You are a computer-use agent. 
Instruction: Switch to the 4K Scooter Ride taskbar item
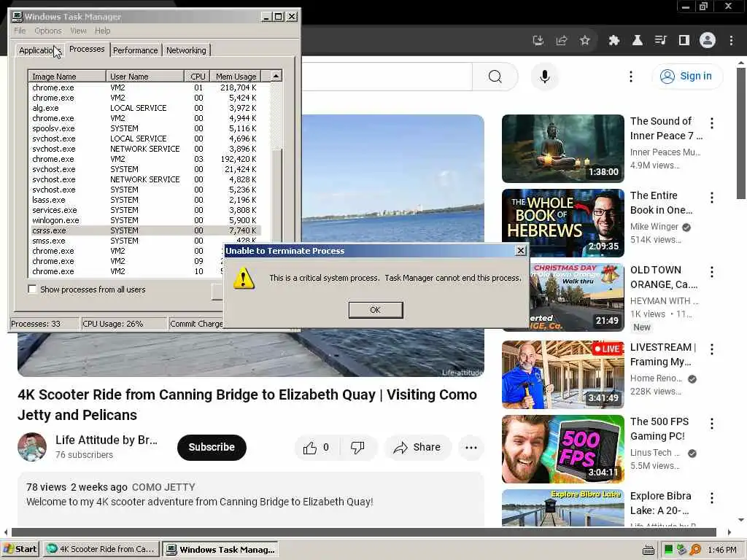(x=101, y=549)
